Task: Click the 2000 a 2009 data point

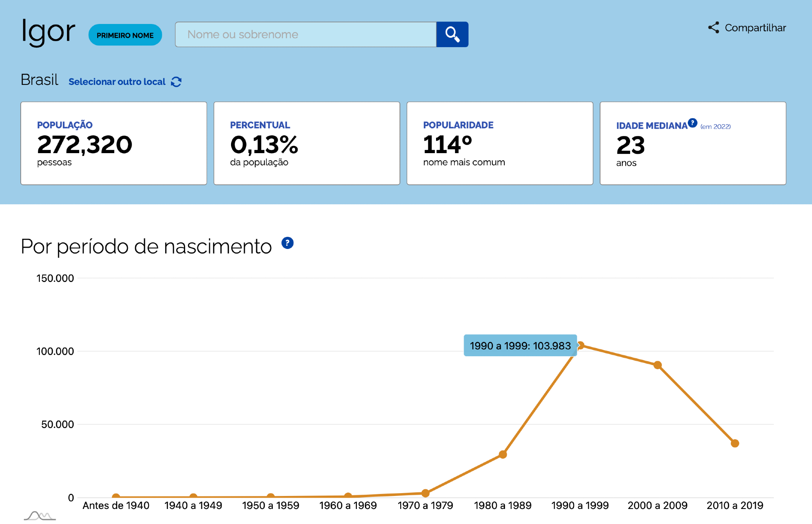Action: (x=657, y=365)
